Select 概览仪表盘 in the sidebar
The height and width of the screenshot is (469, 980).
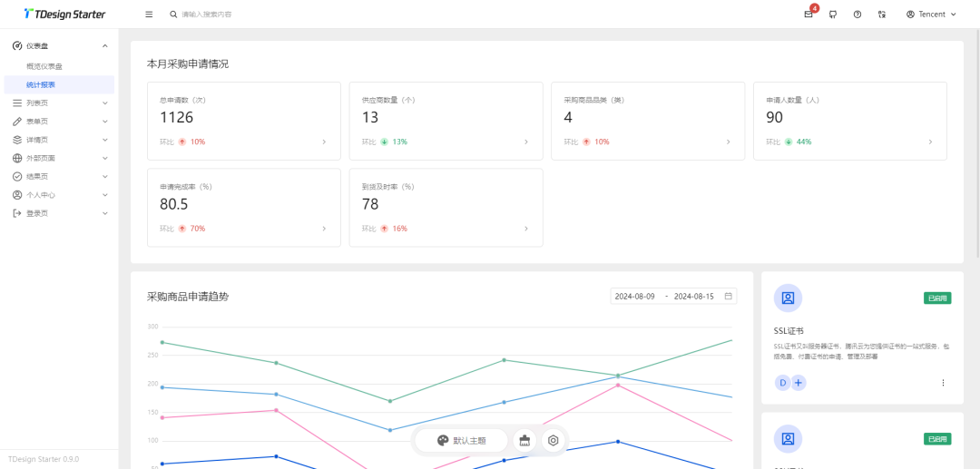point(44,66)
